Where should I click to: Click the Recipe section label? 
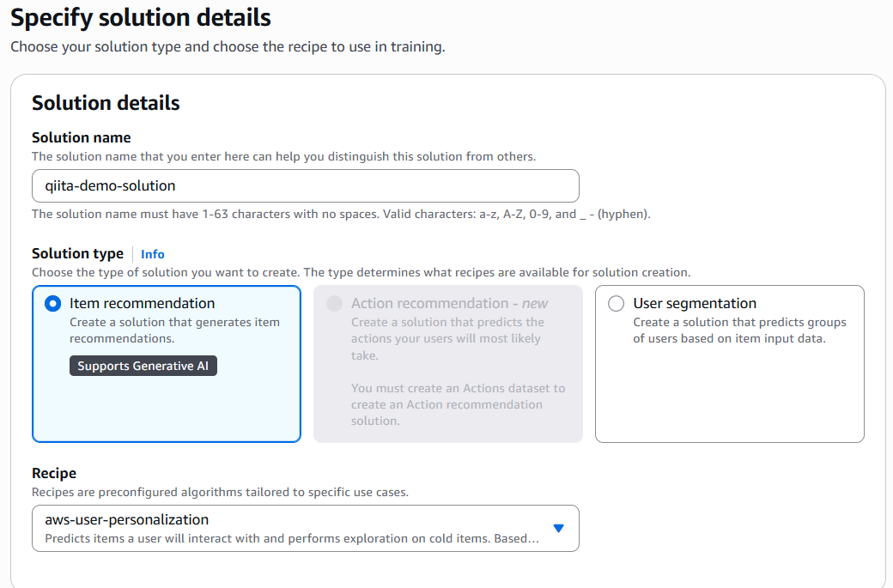54,474
